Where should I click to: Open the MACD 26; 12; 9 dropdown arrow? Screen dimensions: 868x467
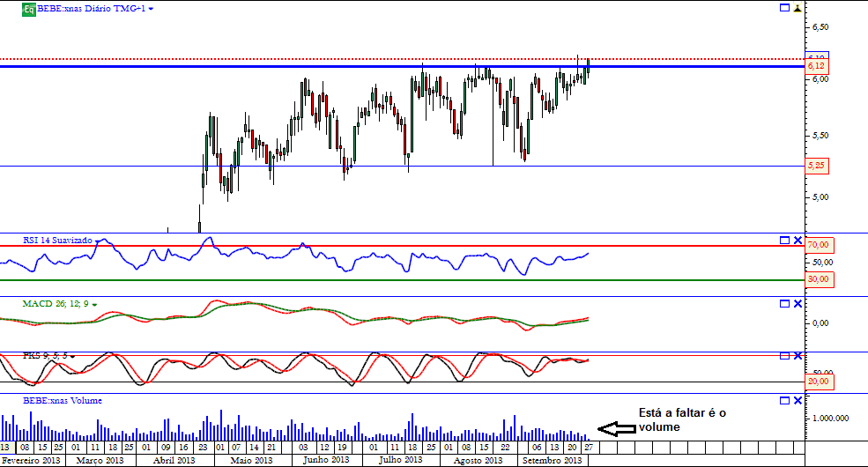[94, 305]
